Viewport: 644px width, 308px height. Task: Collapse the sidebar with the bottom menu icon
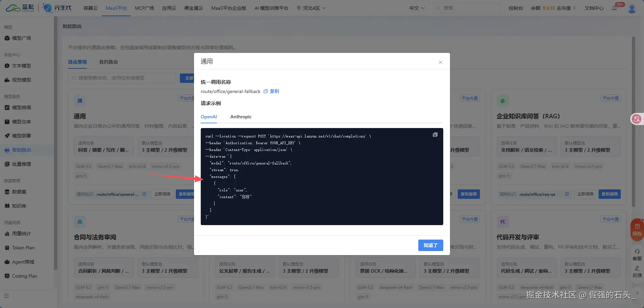[6, 296]
